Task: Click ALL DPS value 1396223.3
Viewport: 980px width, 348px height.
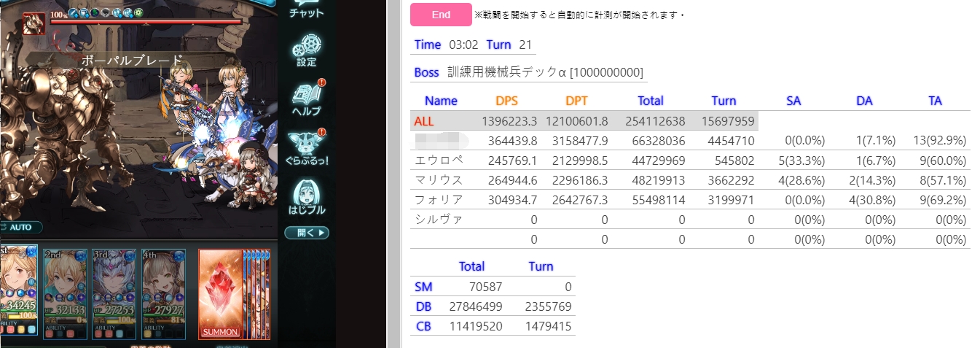Action: click(x=509, y=121)
